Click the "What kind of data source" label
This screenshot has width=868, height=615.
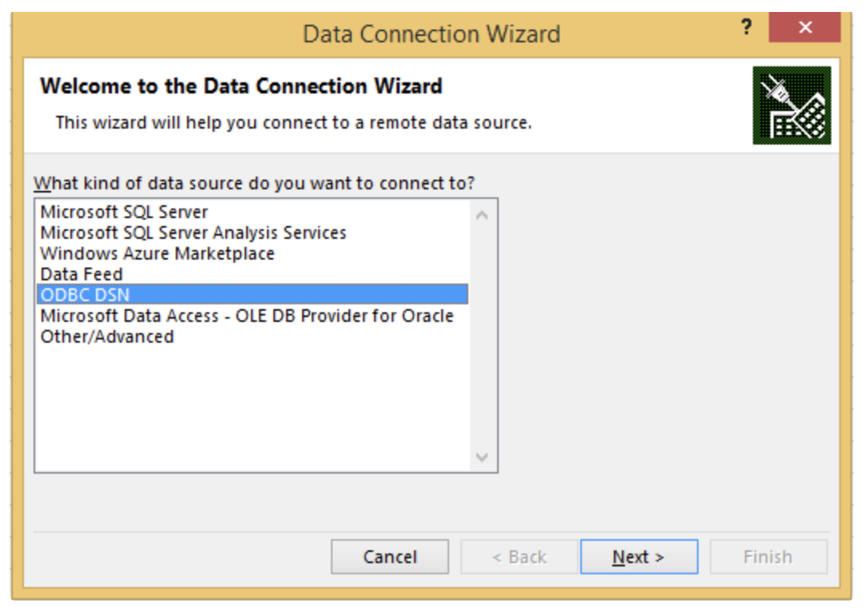click(x=254, y=184)
